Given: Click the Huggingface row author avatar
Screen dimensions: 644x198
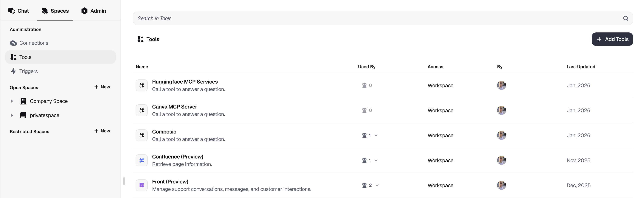Looking at the screenshot, I should 501,86.
